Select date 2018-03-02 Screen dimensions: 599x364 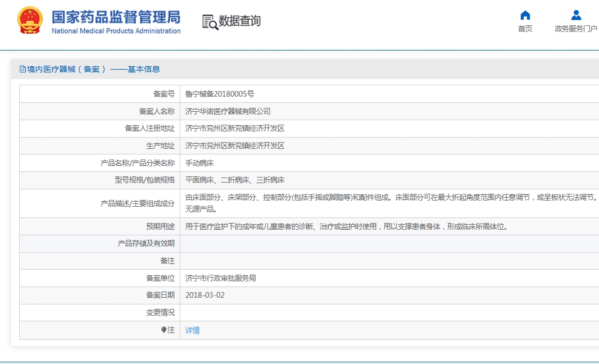[x=205, y=295]
